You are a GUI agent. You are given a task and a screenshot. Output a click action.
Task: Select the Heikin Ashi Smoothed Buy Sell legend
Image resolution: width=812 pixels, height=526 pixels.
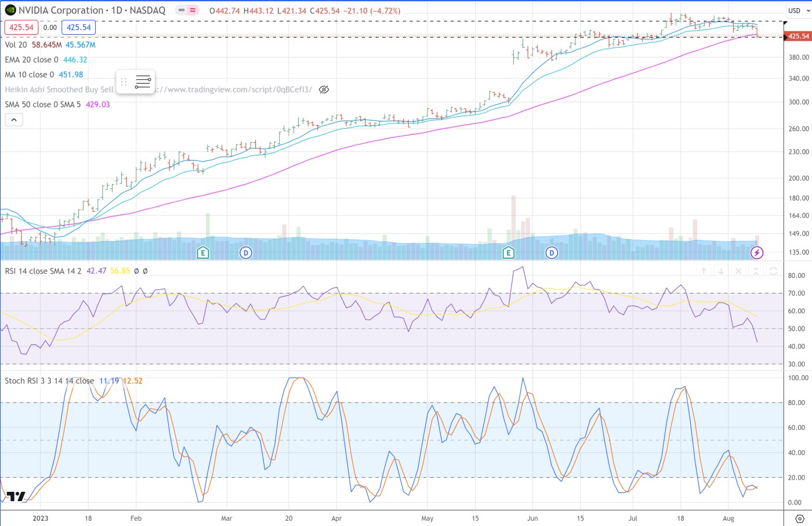pyautogui.click(x=59, y=89)
